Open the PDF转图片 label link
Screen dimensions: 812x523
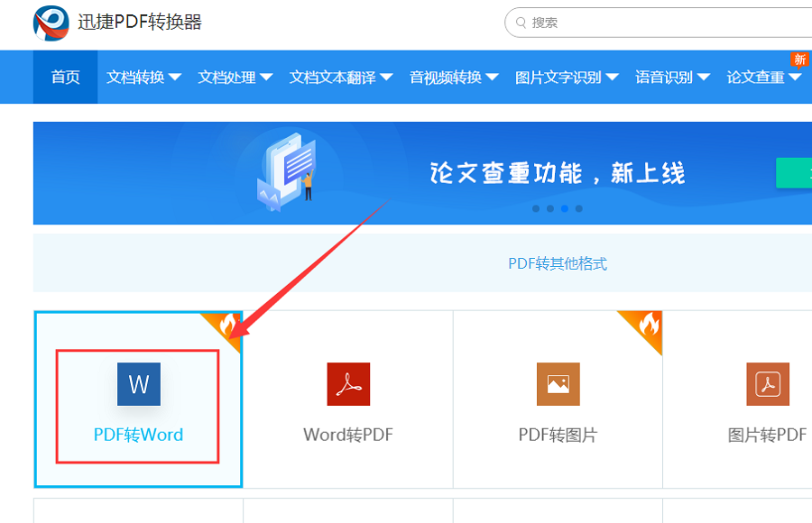558,435
